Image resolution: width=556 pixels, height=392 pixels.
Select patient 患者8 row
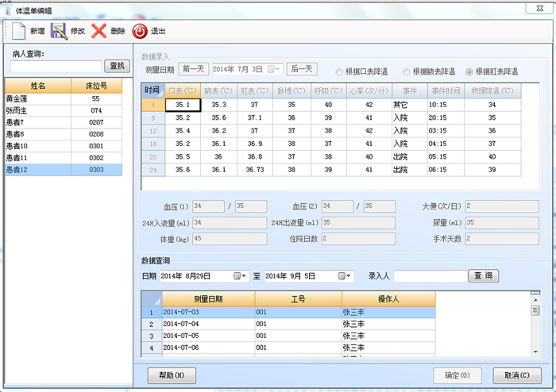click(64, 134)
